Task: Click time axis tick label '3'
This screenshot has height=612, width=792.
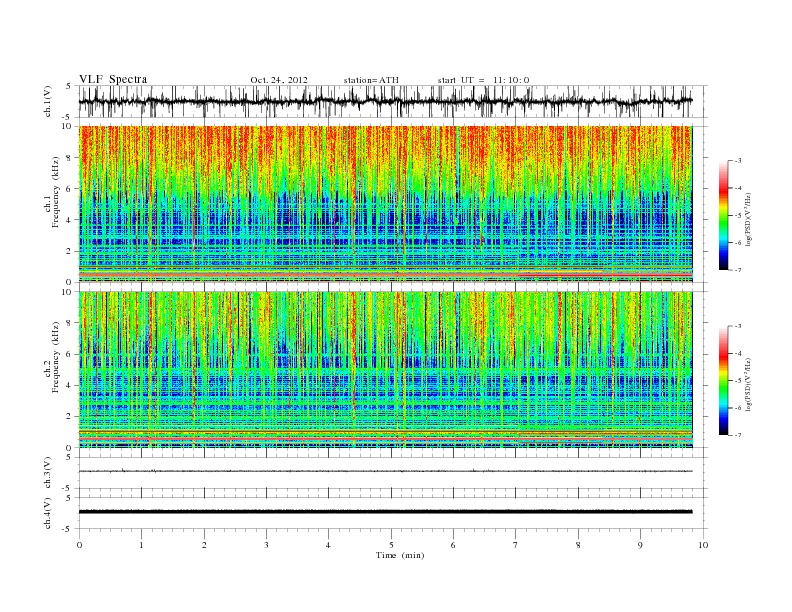Action: [x=266, y=545]
